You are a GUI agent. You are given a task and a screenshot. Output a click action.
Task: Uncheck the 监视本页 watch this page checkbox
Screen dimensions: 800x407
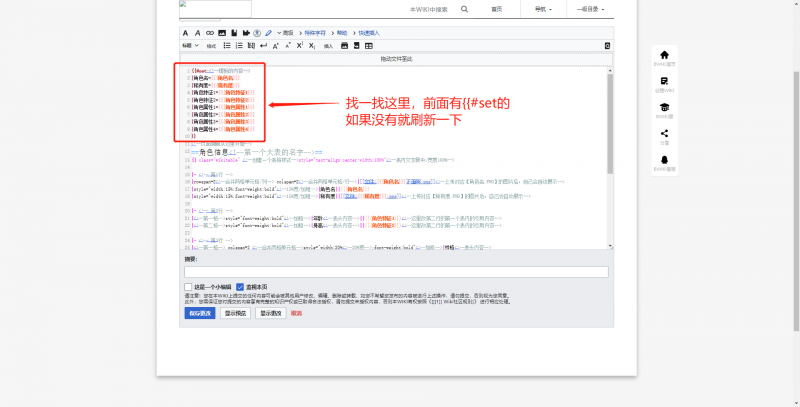click(x=240, y=287)
